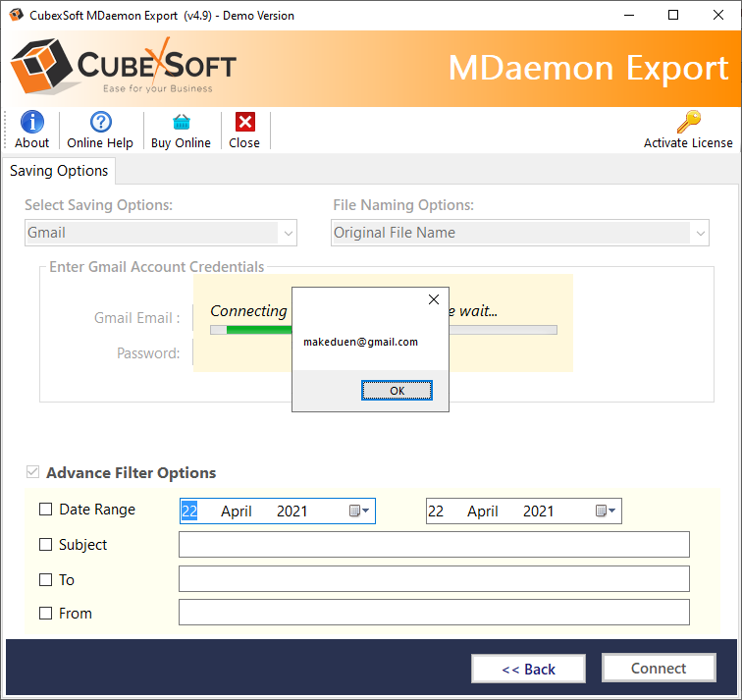Expand the Gmail saving options dropdown
Viewport: 742px width, 700px height.
coord(288,233)
